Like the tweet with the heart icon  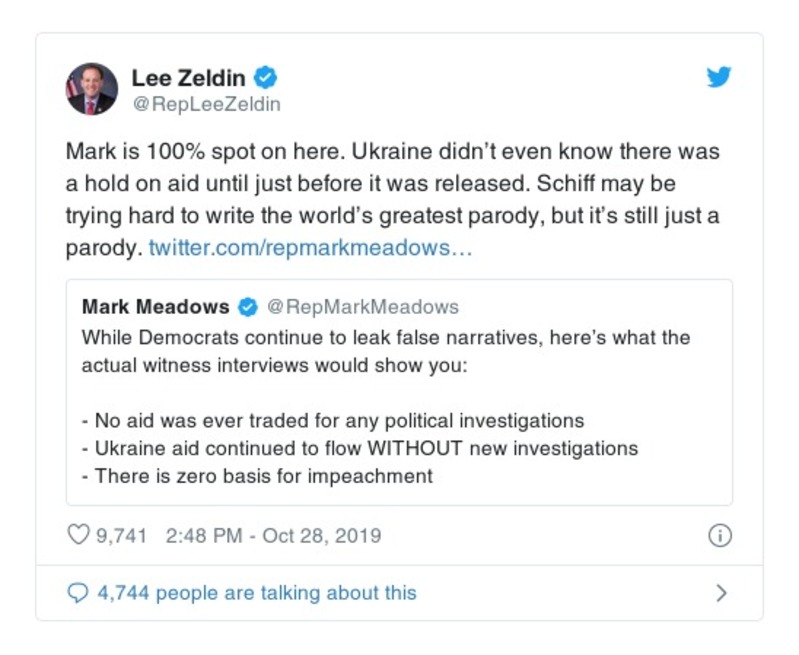click(78, 536)
